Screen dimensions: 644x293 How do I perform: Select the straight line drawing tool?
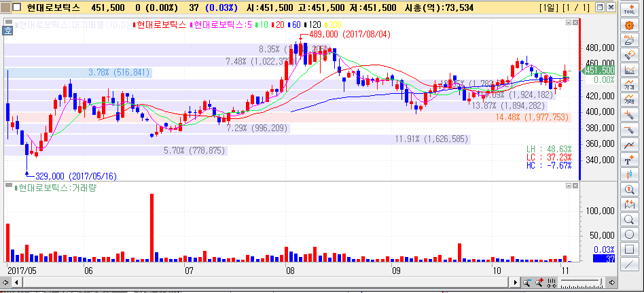pyautogui.click(x=630, y=264)
